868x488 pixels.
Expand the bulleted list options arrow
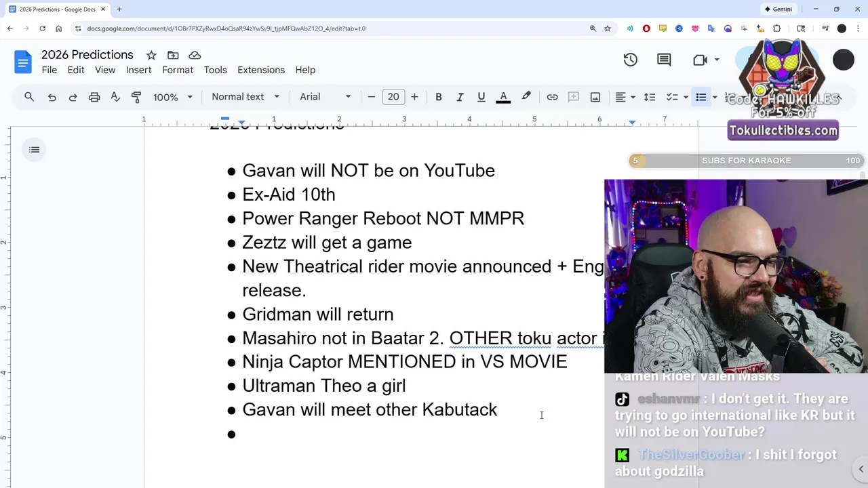coord(715,97)
